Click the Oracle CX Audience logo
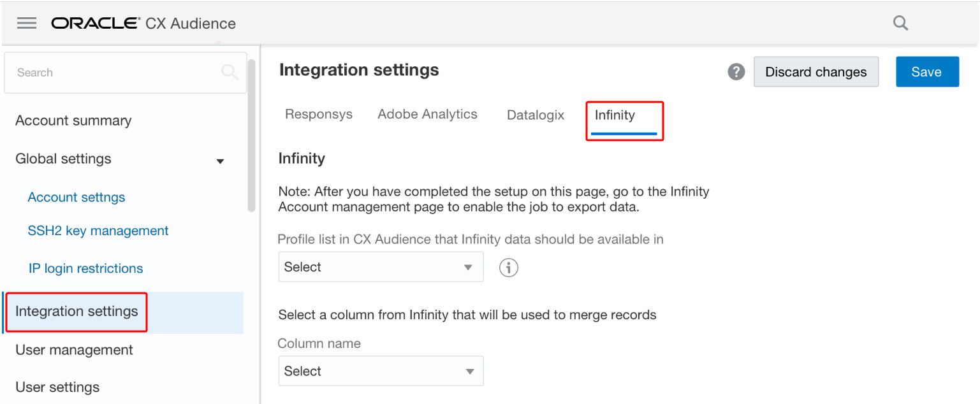980x404 pixels. click(x=143, y=24)
